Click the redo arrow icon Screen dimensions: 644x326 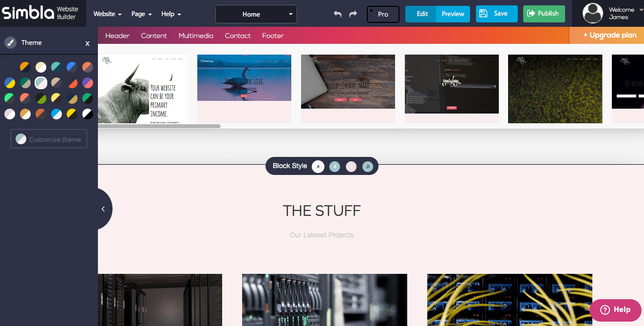(352, 14)
